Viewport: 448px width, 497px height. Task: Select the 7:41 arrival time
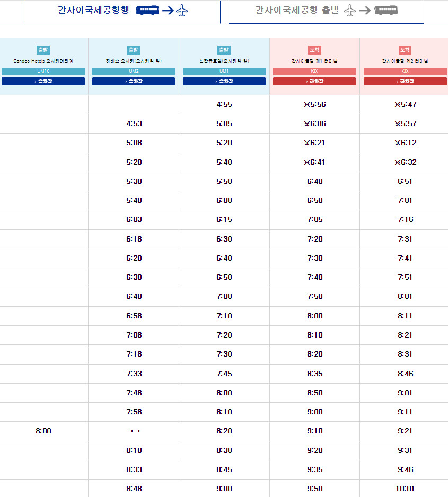pyautogui.click(x=405, y=258)
